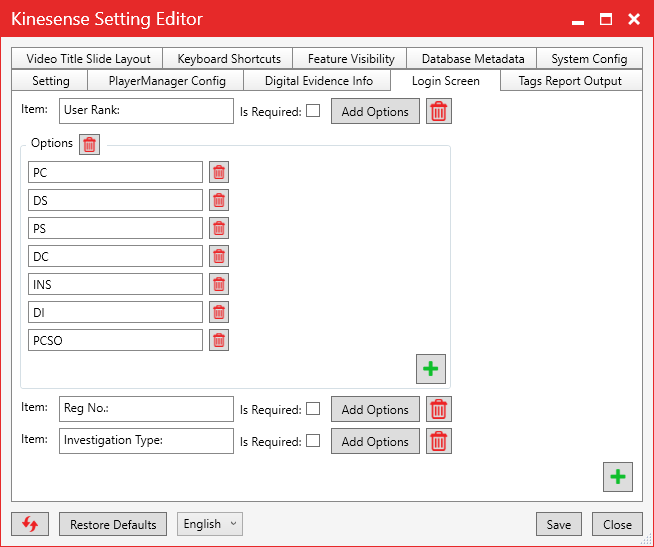The height and width of the screenshot is (547, 654).
Task: Delete the User Rank item via trash icon
Action: pos(438,111)
